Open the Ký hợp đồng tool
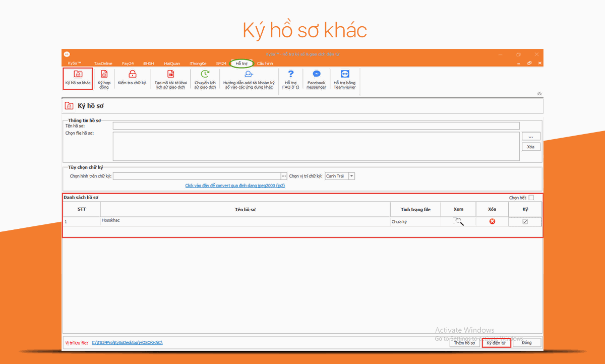Screen dimensions: 605x364 pyautogui.click(x=104, y=75)
